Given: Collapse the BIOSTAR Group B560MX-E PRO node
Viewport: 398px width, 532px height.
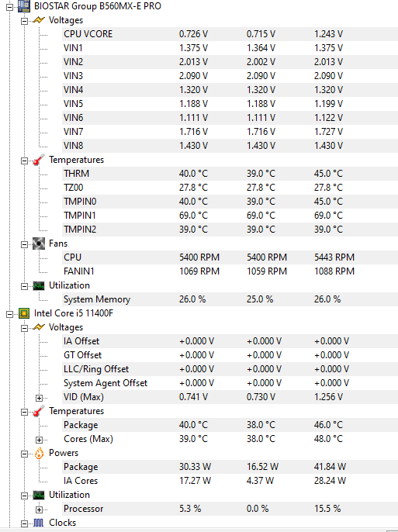Looking at the screenshot, I should pos(9,7).
